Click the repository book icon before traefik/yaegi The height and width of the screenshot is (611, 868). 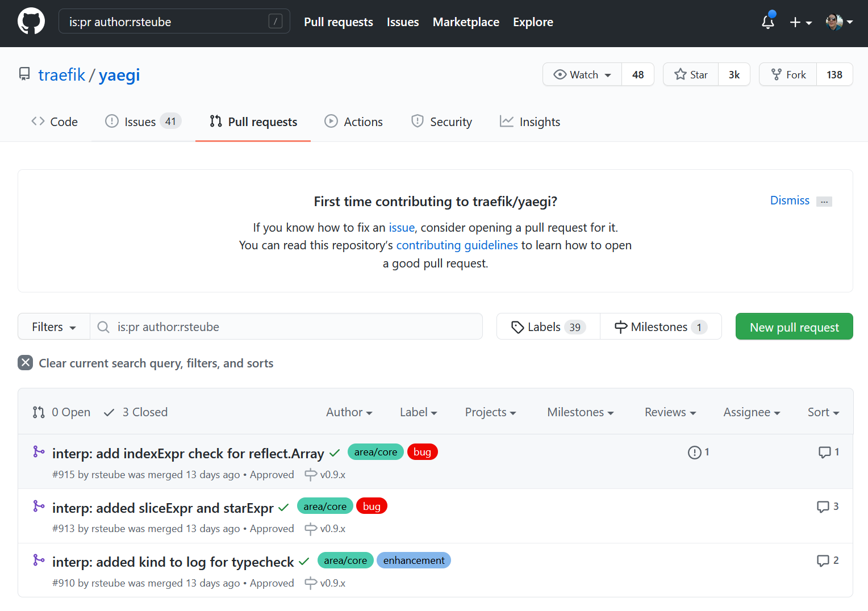[24, 74]
